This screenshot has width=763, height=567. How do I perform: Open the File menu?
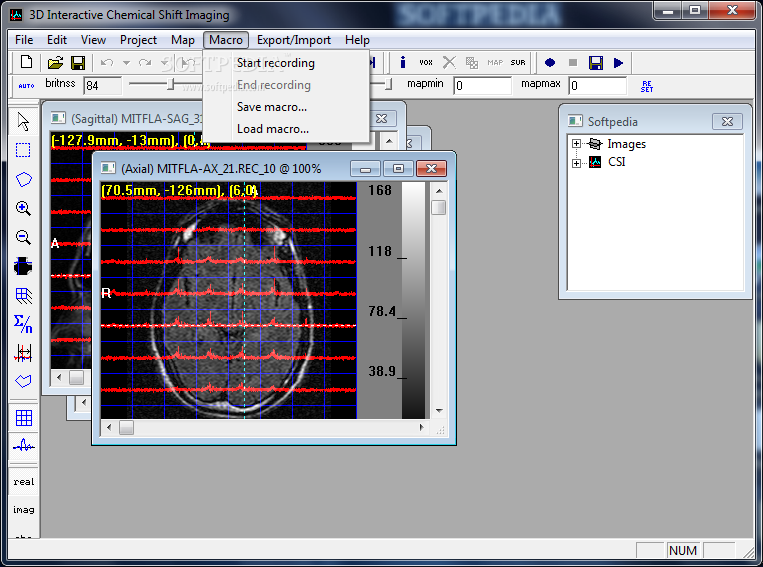(x=24, y=40)
